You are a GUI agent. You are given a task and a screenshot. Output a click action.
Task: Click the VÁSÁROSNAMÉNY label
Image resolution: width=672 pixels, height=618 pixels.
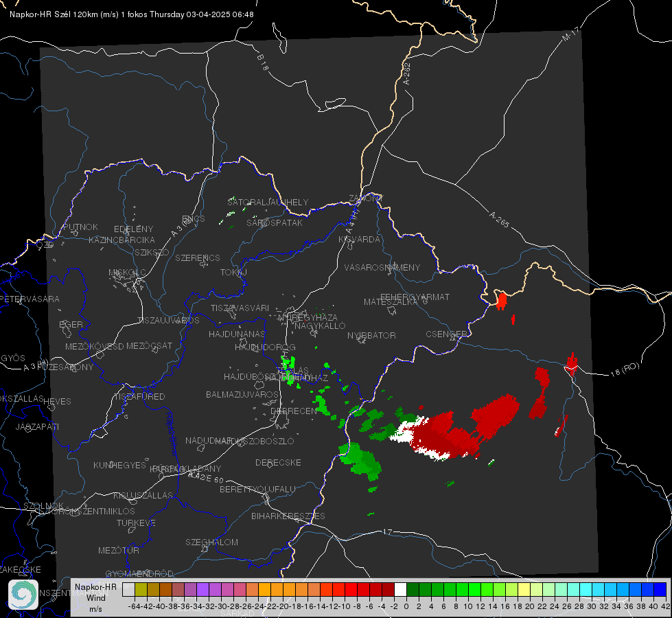click(x=382, y=267)
